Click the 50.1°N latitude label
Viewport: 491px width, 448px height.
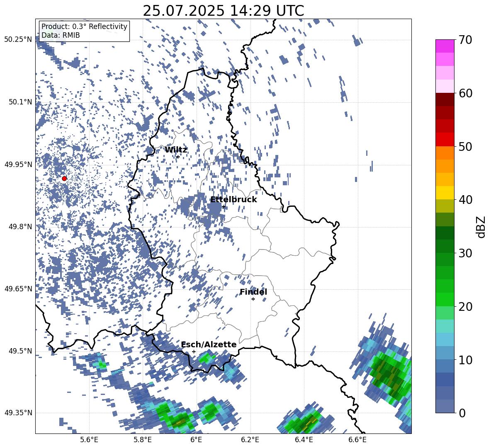[20, 102]
